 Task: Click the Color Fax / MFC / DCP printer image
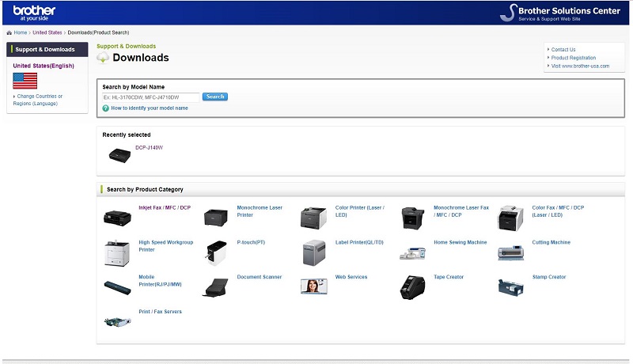pyautogui.click(x=510, y=218)
